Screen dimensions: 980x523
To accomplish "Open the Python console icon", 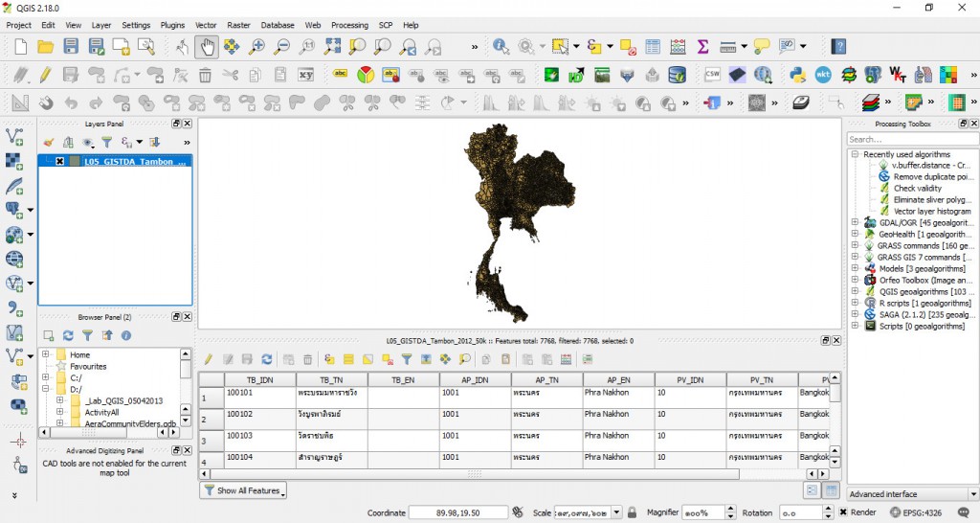I will pyautogui.click(x=797, y=75).
